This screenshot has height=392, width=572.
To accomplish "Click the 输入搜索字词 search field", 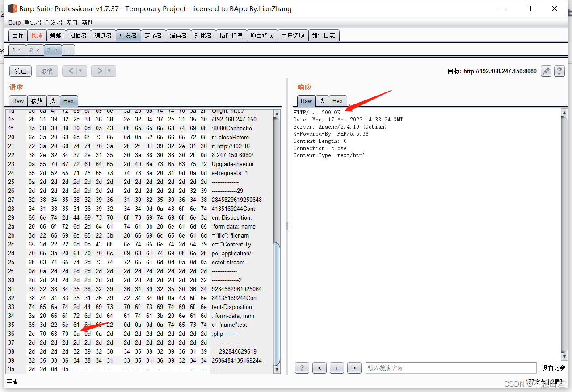I will pyautogui.click(x=451, y=368).
